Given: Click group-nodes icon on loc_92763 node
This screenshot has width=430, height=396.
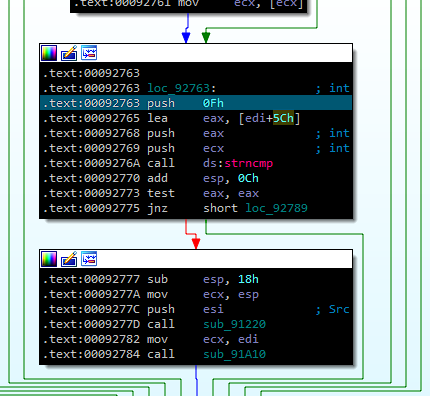Looking at the screenshot, I should 89,53.
